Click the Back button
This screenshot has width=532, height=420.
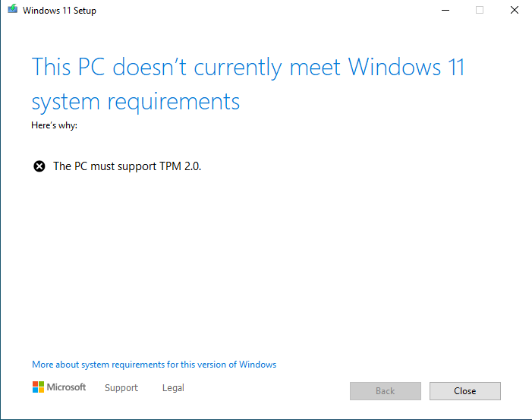click(x=386, y=391)
